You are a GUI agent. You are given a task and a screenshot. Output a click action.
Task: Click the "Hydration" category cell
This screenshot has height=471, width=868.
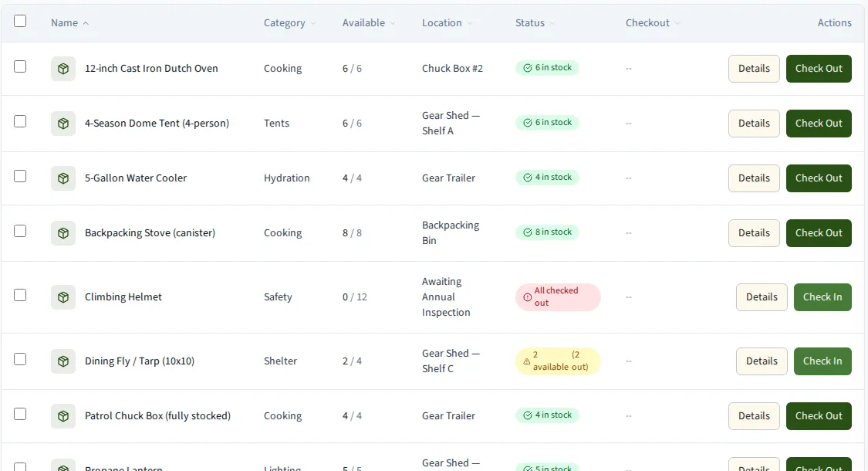(x=287, y=178)
